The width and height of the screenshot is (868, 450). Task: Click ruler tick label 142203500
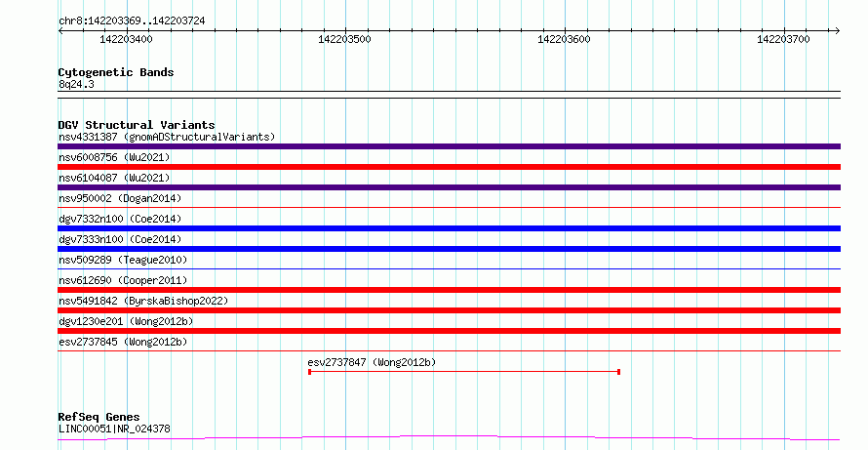345,39
